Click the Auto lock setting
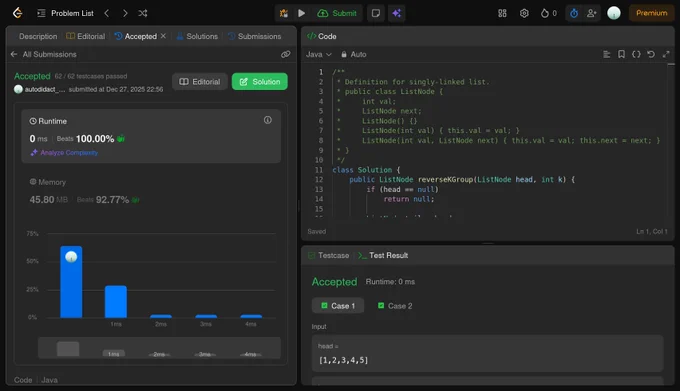680x391 pixels. point(354,54)
